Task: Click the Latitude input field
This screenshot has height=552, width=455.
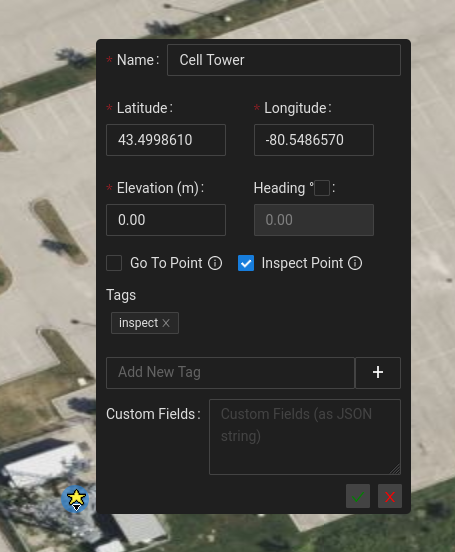Action: point(166,140)
